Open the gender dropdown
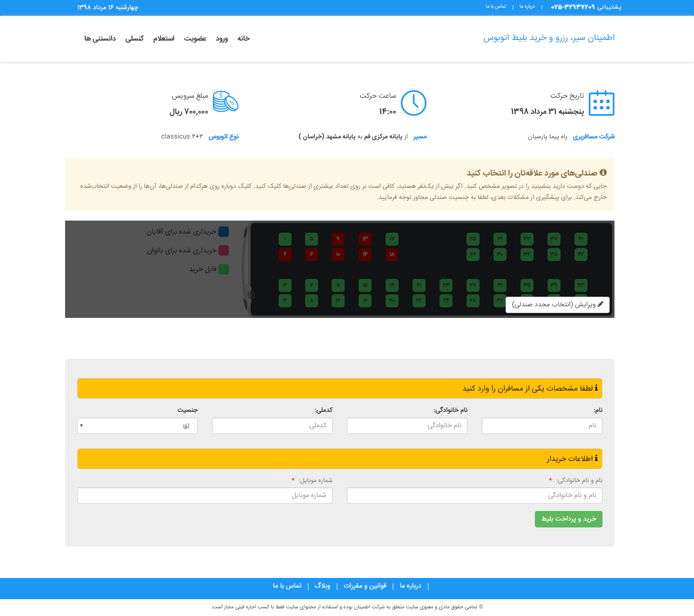 (137, 426)
